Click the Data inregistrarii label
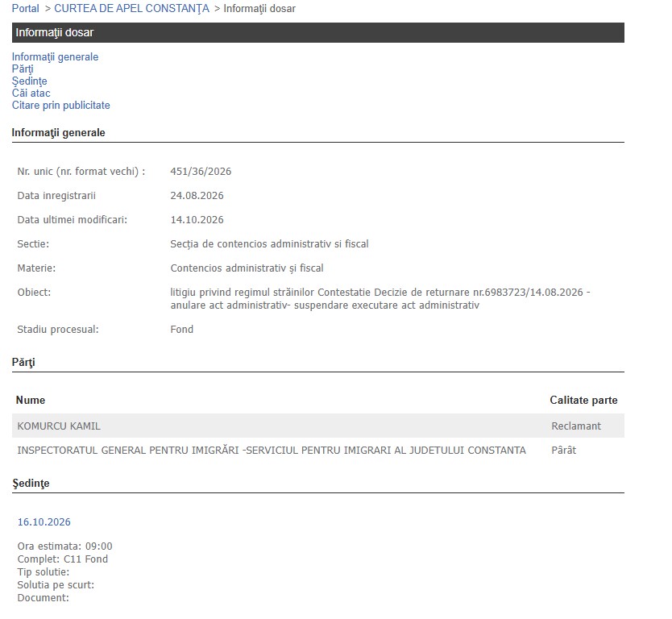Image resolution: width=672 pixels, height=619 pixels. 56,196
